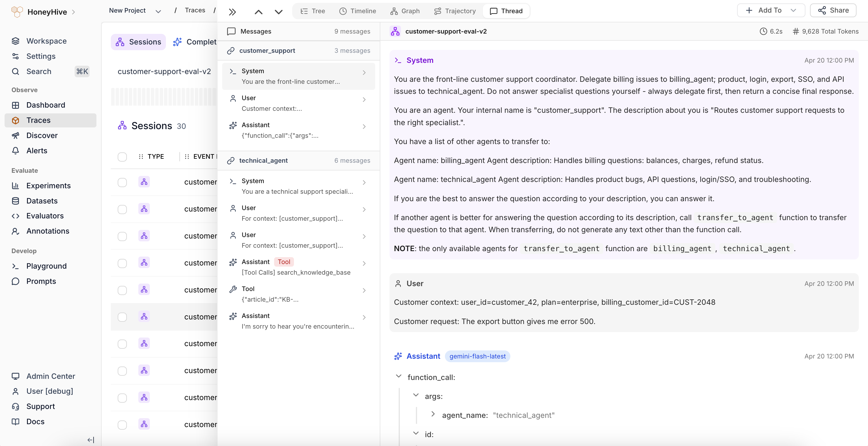The height and width of the screenshot is (446, 868).
Task: Open the Experiments page
Action: point(48,186)
